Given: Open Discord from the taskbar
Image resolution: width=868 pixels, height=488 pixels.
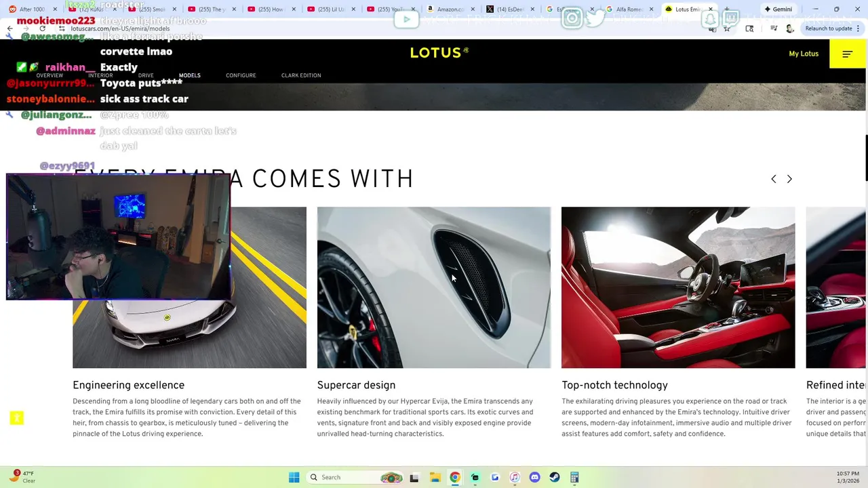Looking at the screenshot, I should coord(534,477).
